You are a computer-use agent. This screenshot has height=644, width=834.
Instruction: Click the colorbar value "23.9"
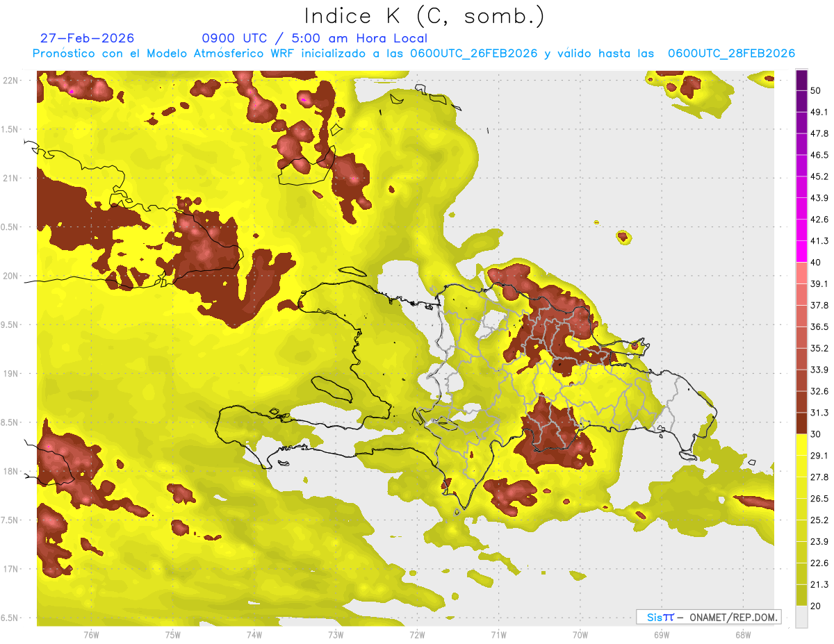[x=819, y=542]
